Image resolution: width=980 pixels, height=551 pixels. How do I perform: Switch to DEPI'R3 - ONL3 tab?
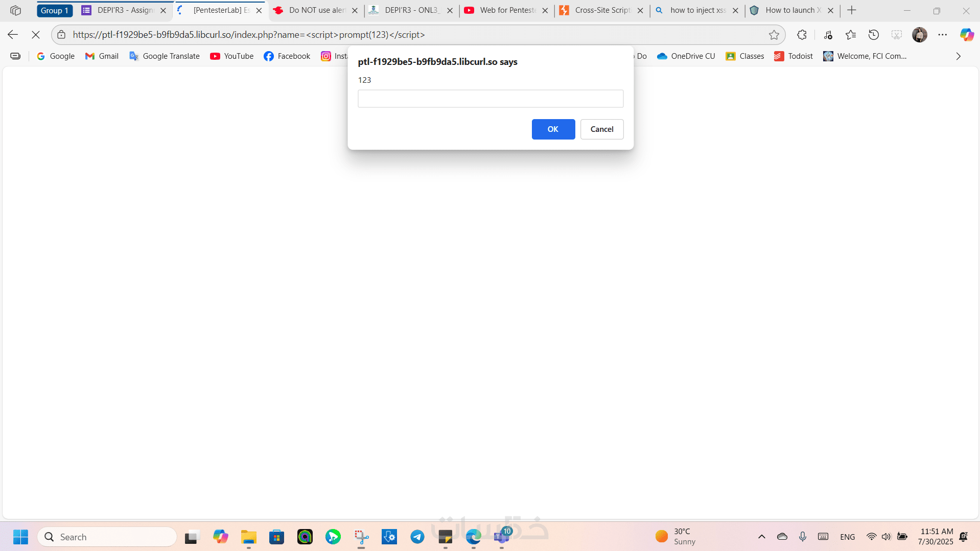tap(411, 10)
